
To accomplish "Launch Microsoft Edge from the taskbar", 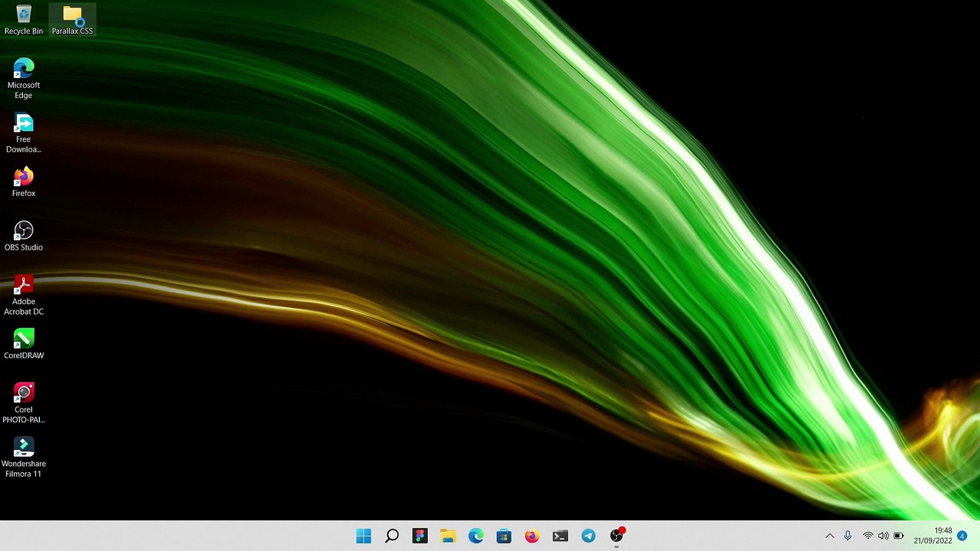I will click(x=476, y=536).
